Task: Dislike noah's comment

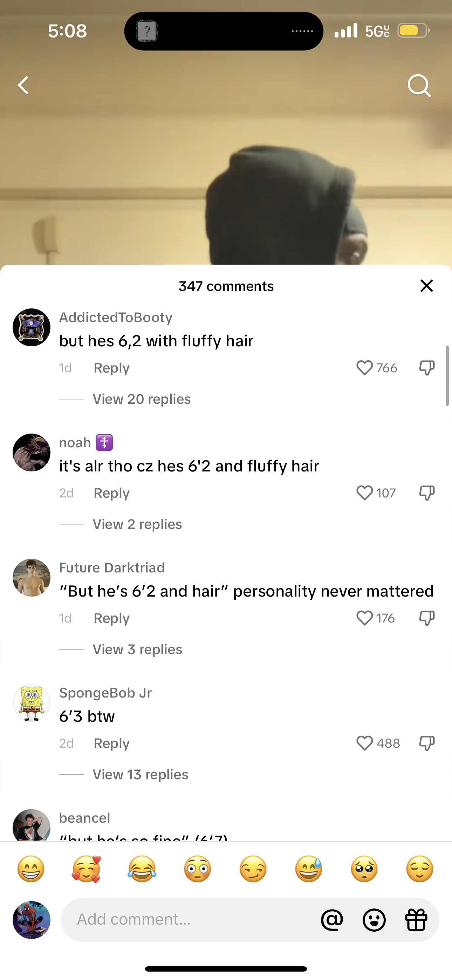Action: point(427,493)
